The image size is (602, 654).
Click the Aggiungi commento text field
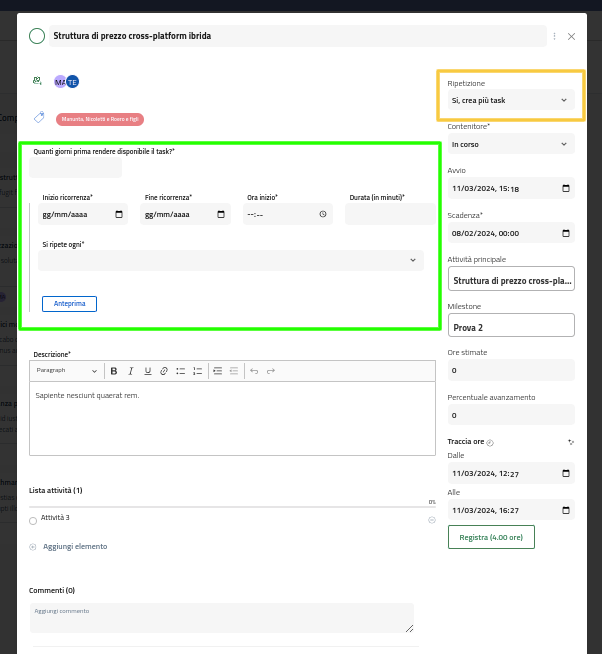point(221,617)
